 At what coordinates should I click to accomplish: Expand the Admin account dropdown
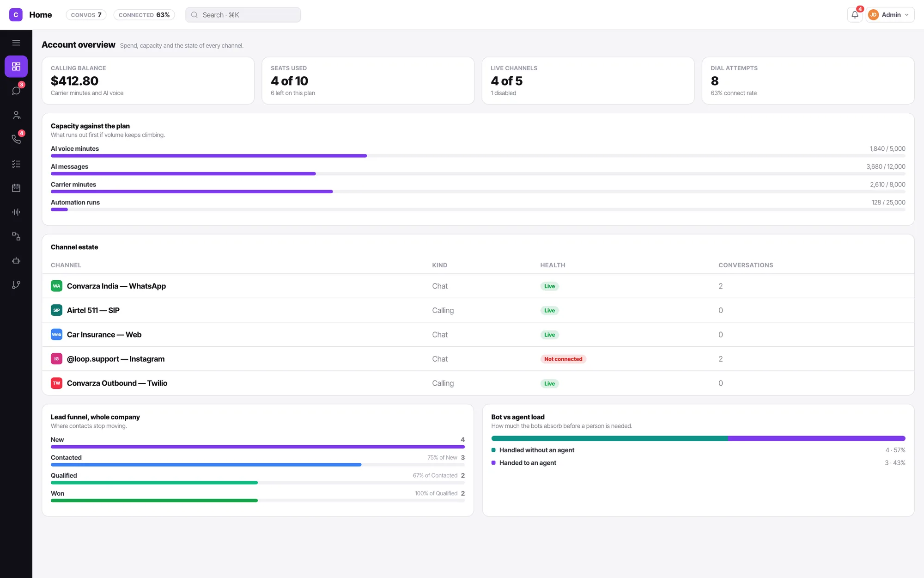point(890,15)
